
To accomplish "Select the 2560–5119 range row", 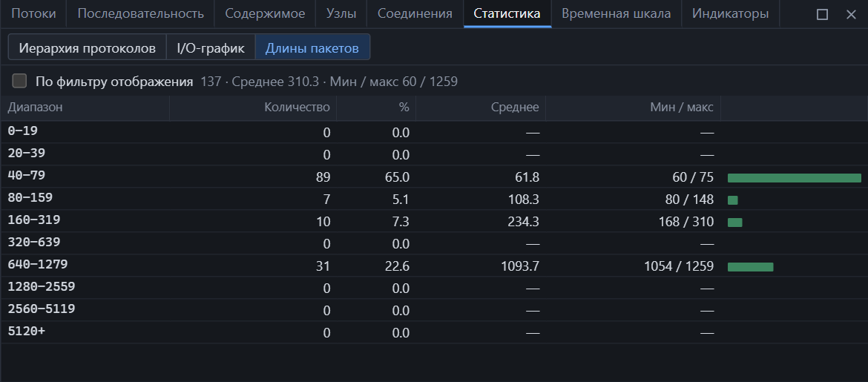I will pos(434,309).
